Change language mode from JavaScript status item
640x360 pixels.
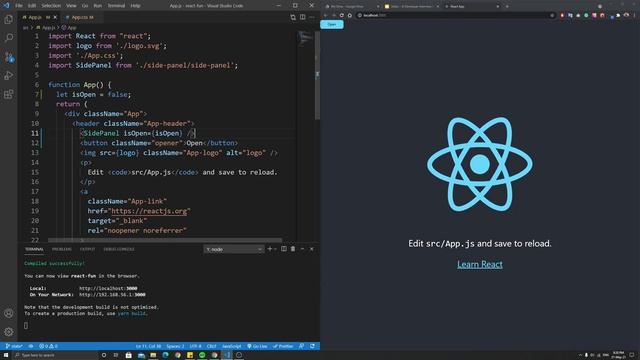point(231,346)
